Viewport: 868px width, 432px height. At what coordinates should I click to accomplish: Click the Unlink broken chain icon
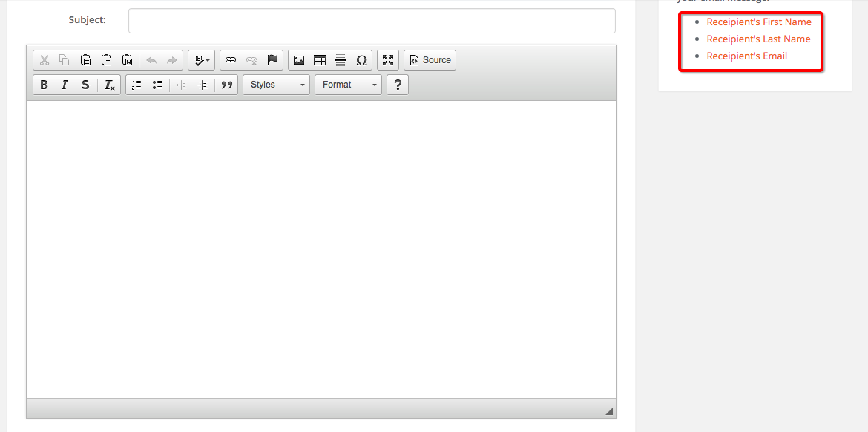point(252,60)
